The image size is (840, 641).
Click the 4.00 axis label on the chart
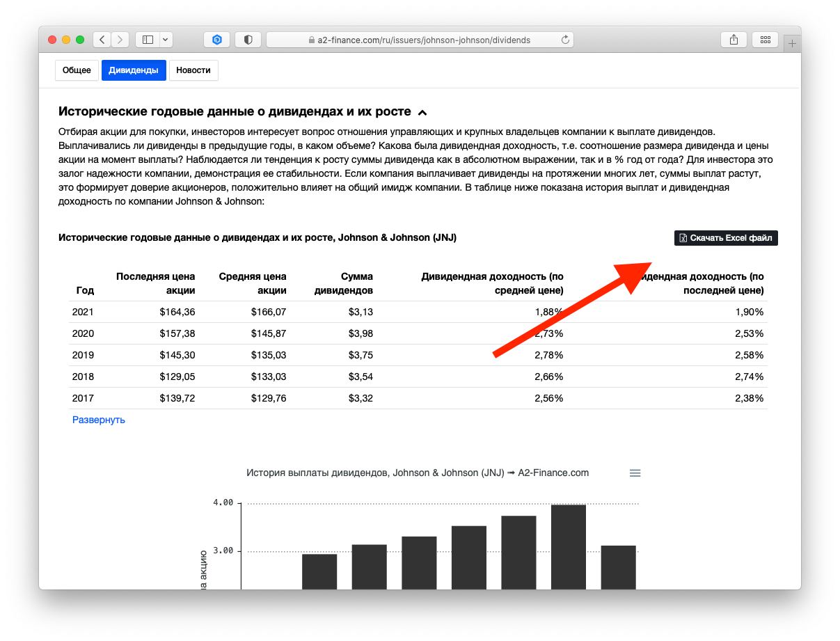[223, 502]
